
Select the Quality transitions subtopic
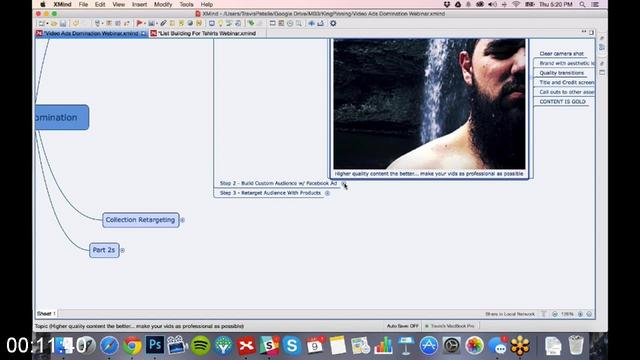562,73
